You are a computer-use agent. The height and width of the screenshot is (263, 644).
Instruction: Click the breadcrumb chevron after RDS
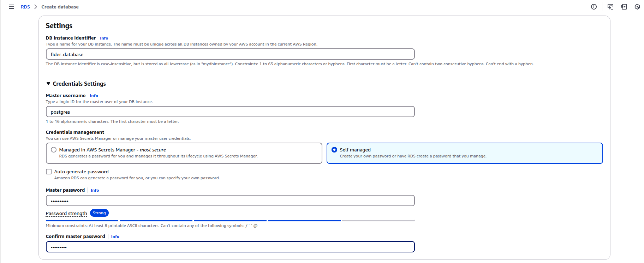(x=36, y=7)
